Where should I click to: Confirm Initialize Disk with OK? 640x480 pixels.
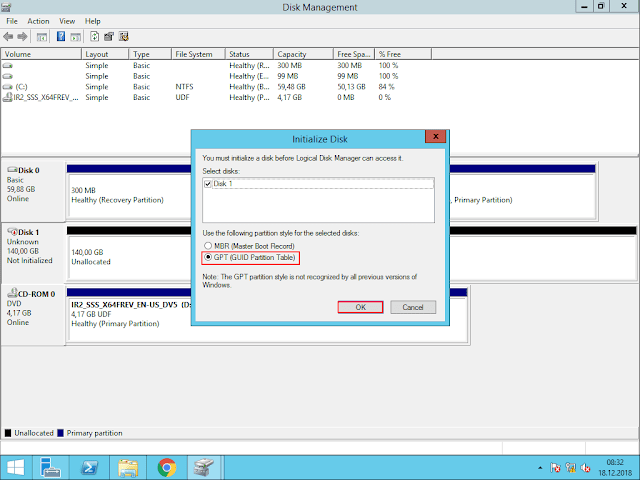click(x=360, y=307)
